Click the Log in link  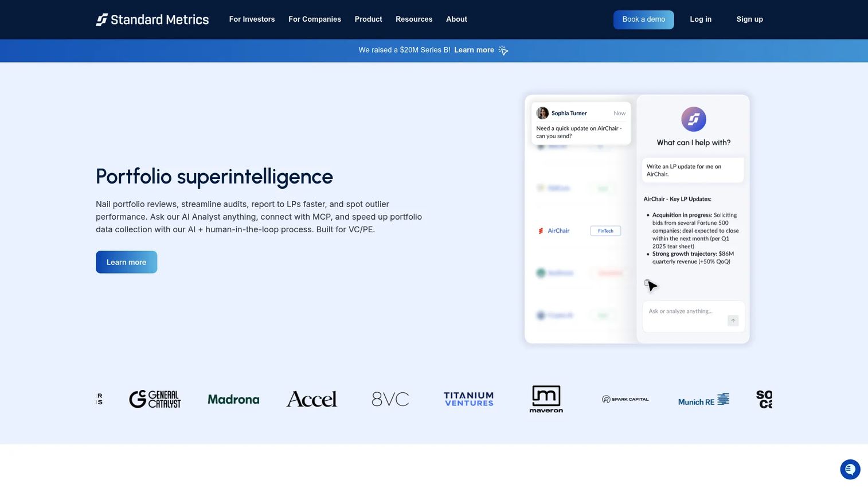[701, 19]
